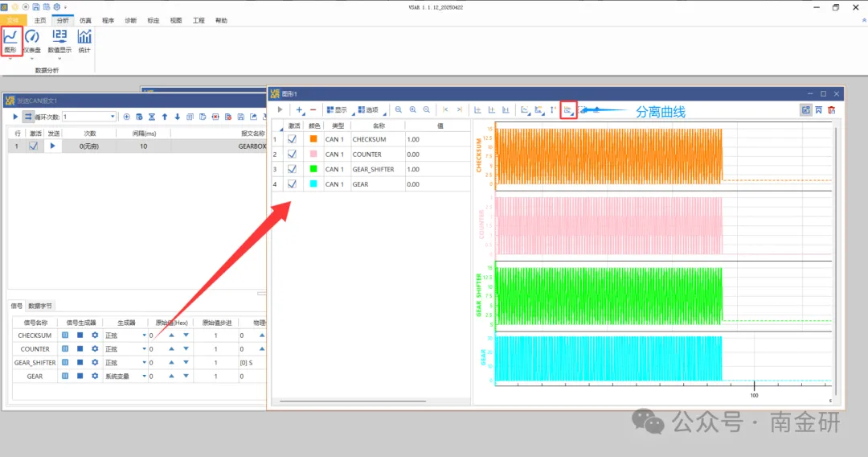
Task: Open the 工程 ribbon tab
Action: coord(199,20)
